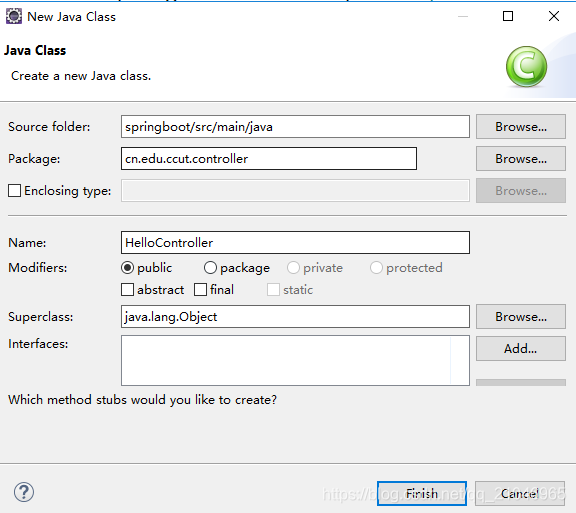Click Finish to create the class
Viewport: 576px width, 513px height.
[x=422, y=493]
